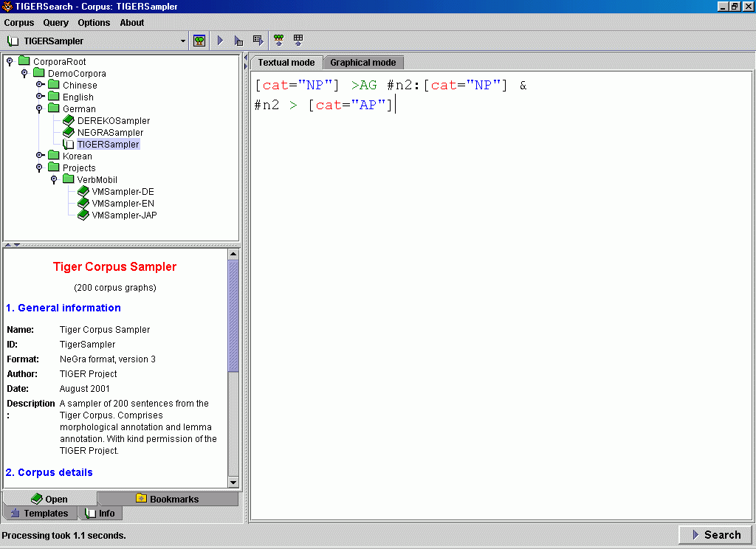Viewport: 756px width, 549px height.
Task: Click the 'NeGra format, version 3' value
Action: click(108, 359)
